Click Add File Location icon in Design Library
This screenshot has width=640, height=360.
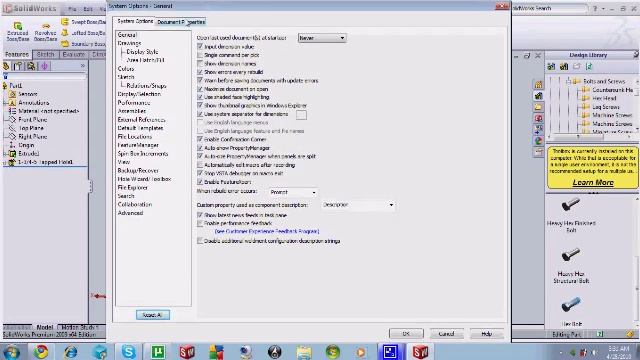click(564, 66)
